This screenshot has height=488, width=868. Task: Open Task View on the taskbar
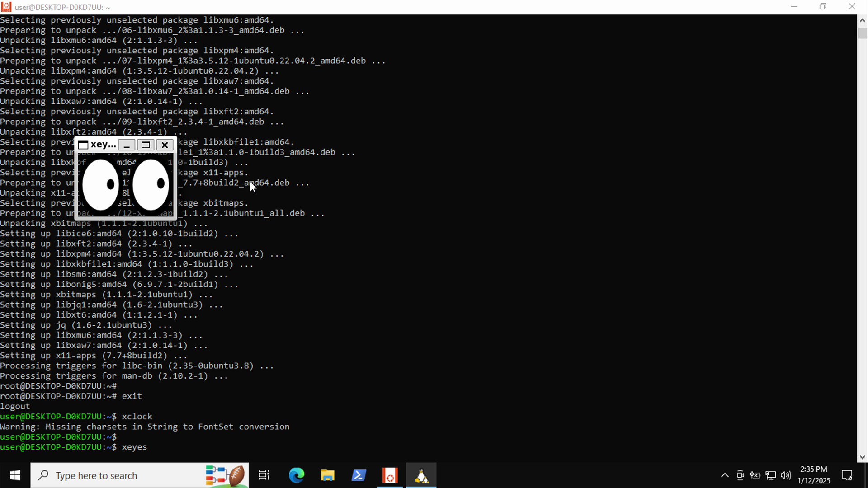pyautogui.click(x=264, y=475)
